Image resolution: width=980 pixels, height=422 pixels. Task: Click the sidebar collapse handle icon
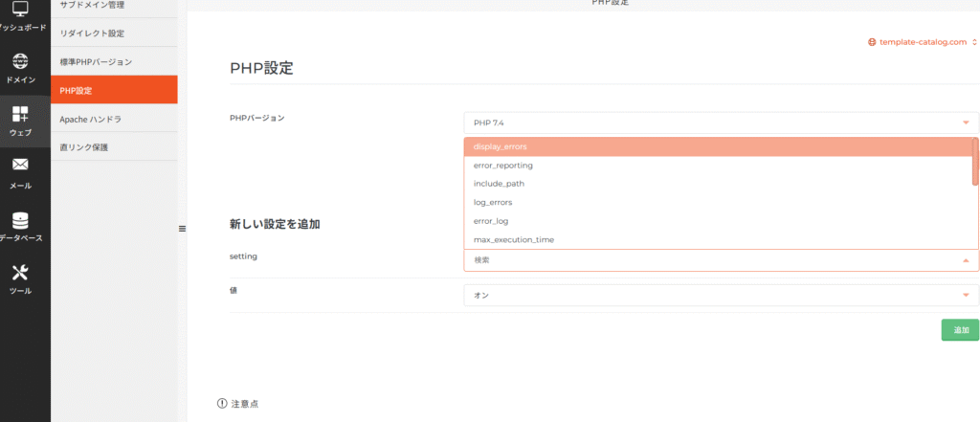pyautogui.click(x=182, y=228)
